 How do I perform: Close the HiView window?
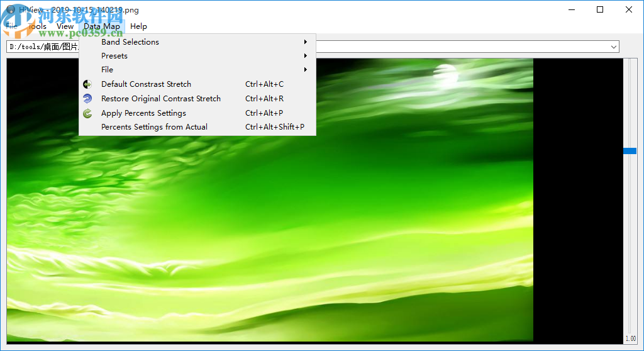click(x=629, y=9)
